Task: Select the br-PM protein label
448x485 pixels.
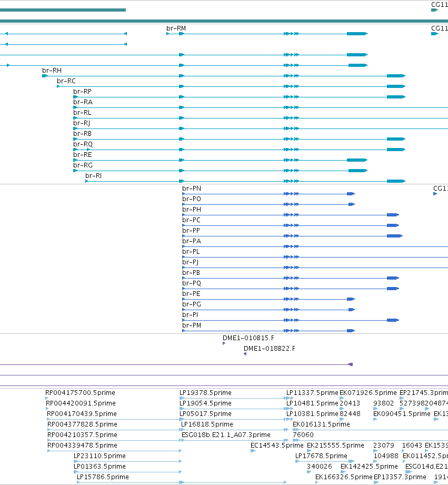Action: 192,325
